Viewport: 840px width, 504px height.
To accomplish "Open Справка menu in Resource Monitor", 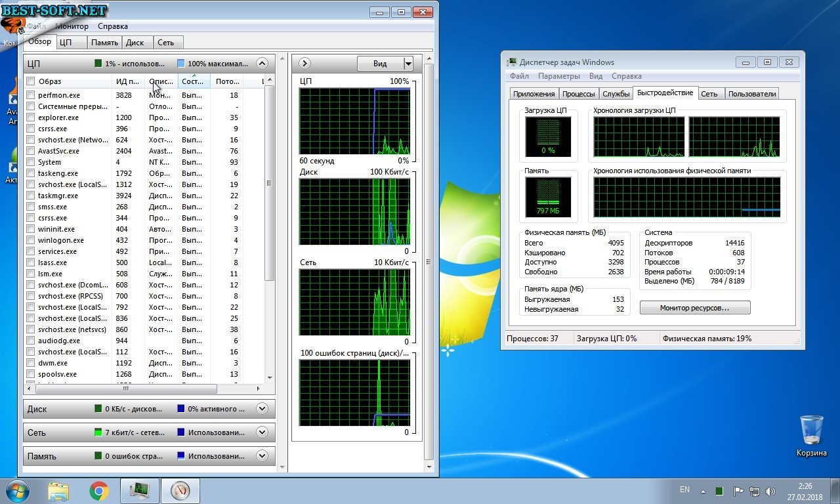I will click(x=113, y=26).
